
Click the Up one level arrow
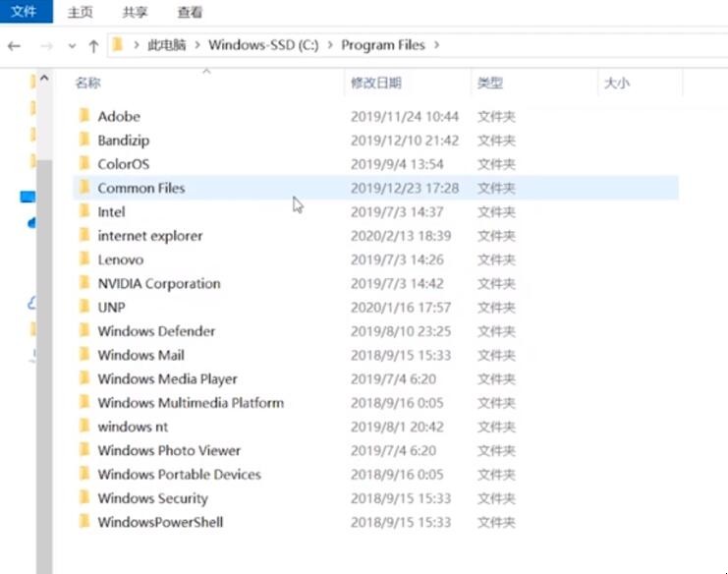(93, 45)
